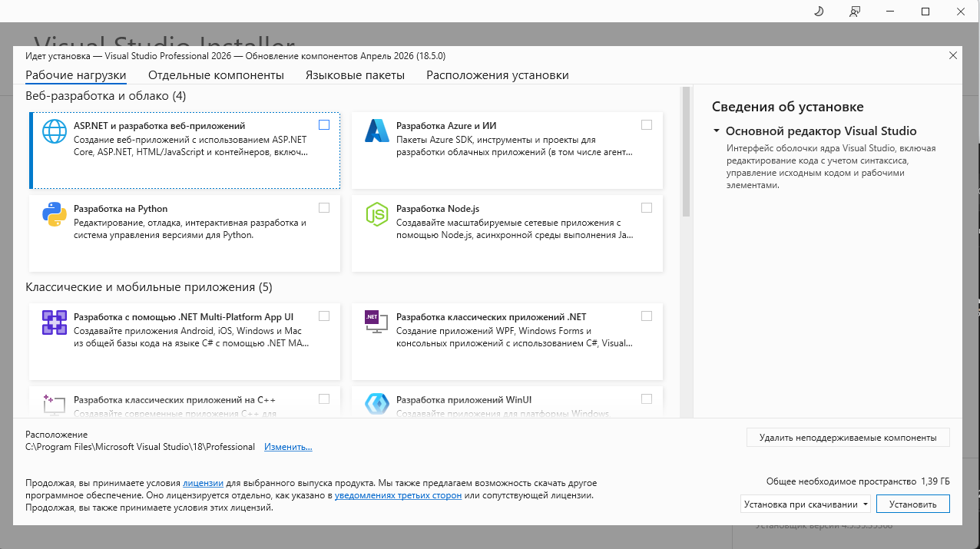Select the Разработка на Python workload card
Screen dimensions: 980x549
pos(184,233)
